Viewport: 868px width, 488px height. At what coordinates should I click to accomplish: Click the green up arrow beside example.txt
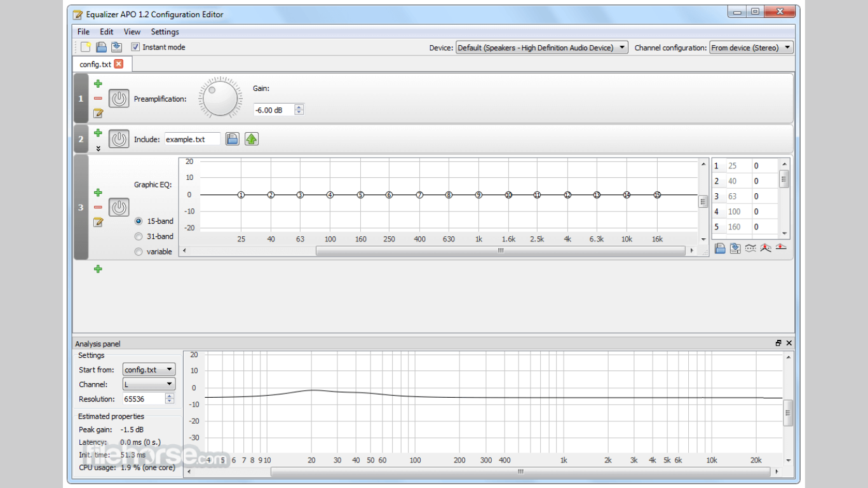pyautogui.click(x=252, y=139)
